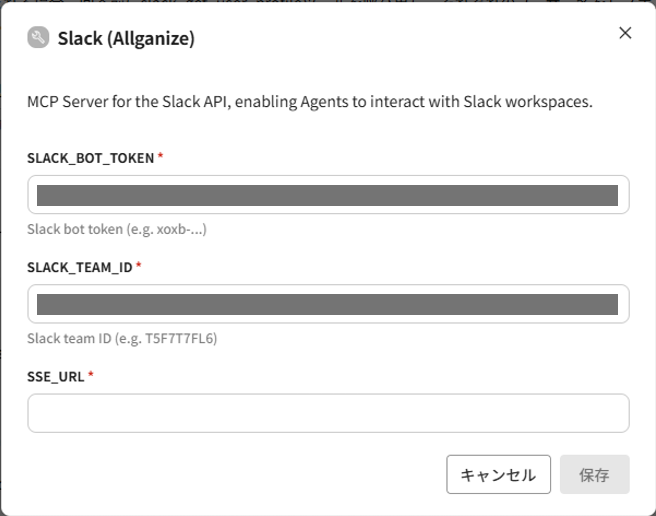The image size is (656, 516).
Task: Click the red asterisk after SLACK_TEAM_ID
Action: click(139, 266)
